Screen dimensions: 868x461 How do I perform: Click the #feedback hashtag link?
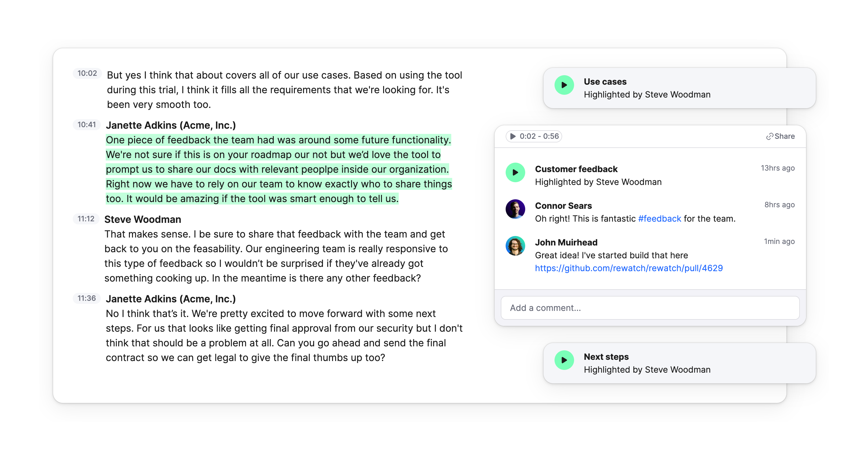point(659,219)
